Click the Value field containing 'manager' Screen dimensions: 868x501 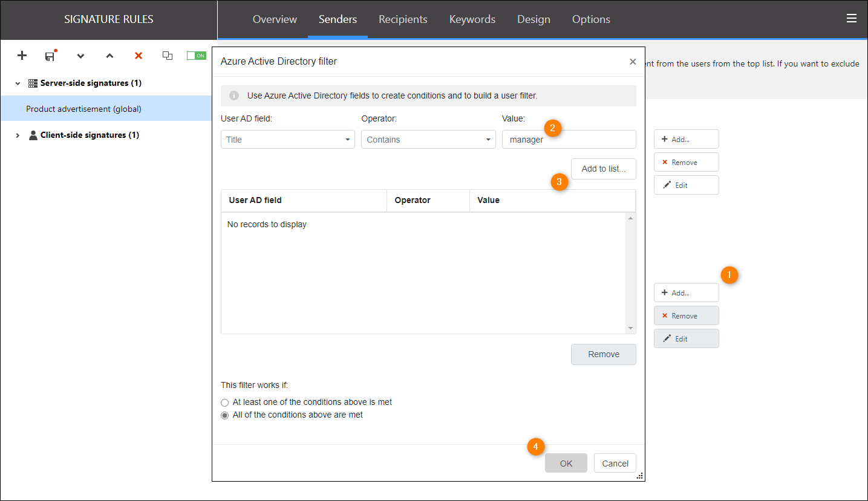[x=567, y=139]
